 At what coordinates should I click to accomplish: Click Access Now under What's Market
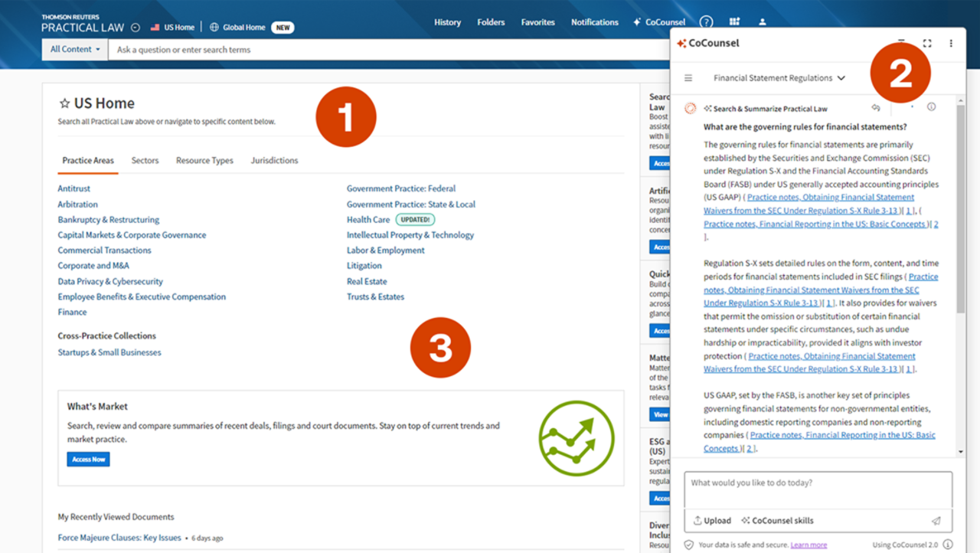pos(89,460)
